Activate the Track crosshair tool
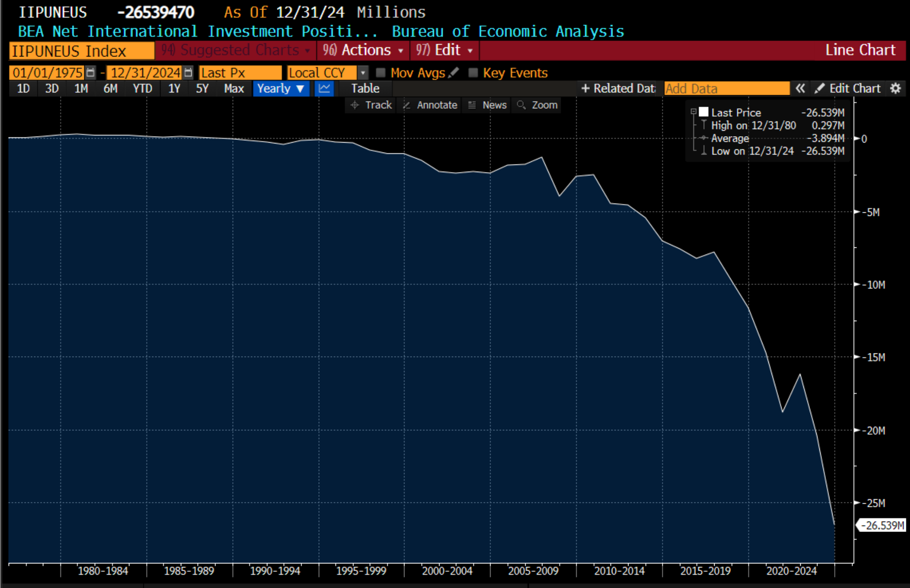This screenshot has height=588, width=910. click(371, 105)
